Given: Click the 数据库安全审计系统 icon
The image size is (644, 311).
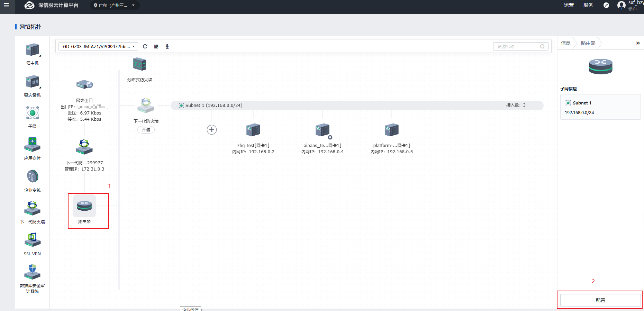Looking at the screenshot, I should pyautogui.click(x=33, y=272).
